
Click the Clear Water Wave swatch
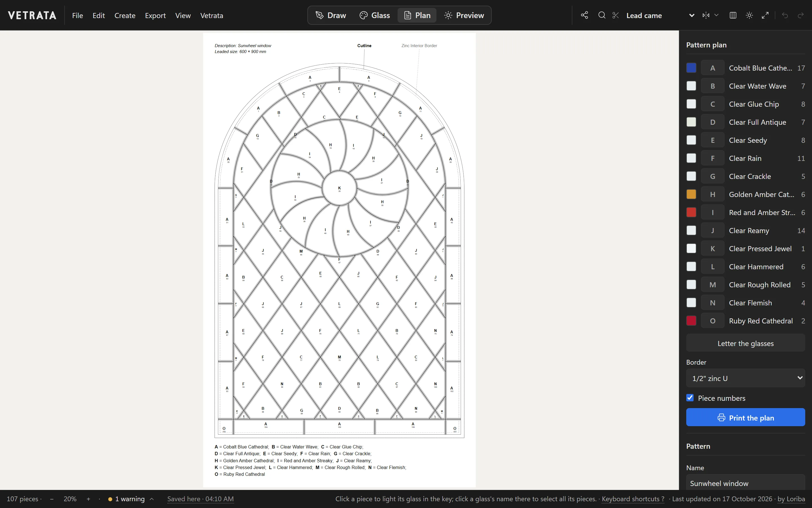coord(691,86)
